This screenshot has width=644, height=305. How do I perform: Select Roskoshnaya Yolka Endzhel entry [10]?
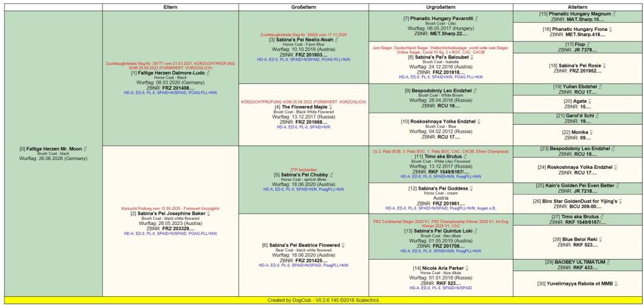441,122
